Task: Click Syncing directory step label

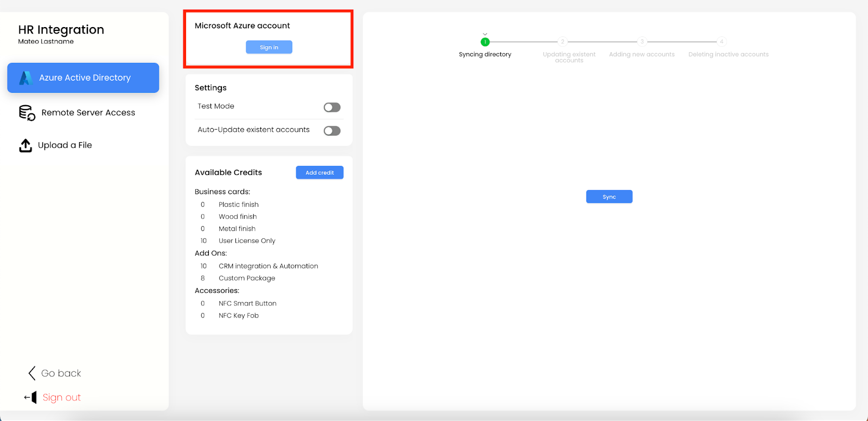Action: (485, 54)
